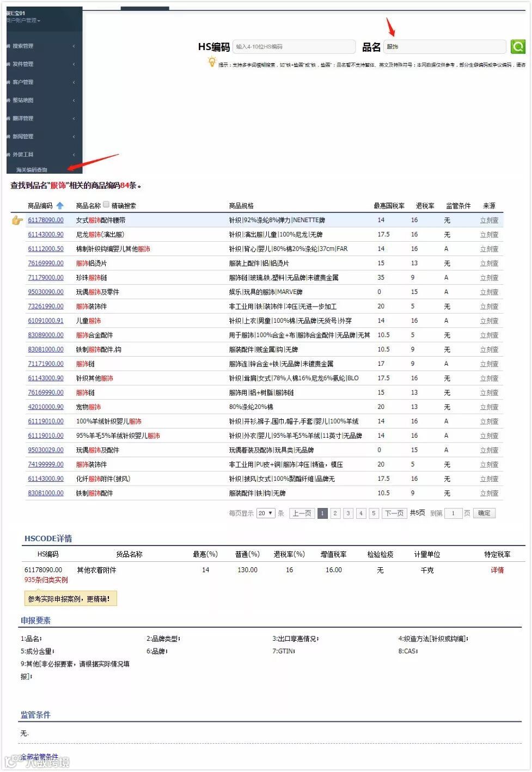Open HS code link 71171900.00

click(46, 364)
